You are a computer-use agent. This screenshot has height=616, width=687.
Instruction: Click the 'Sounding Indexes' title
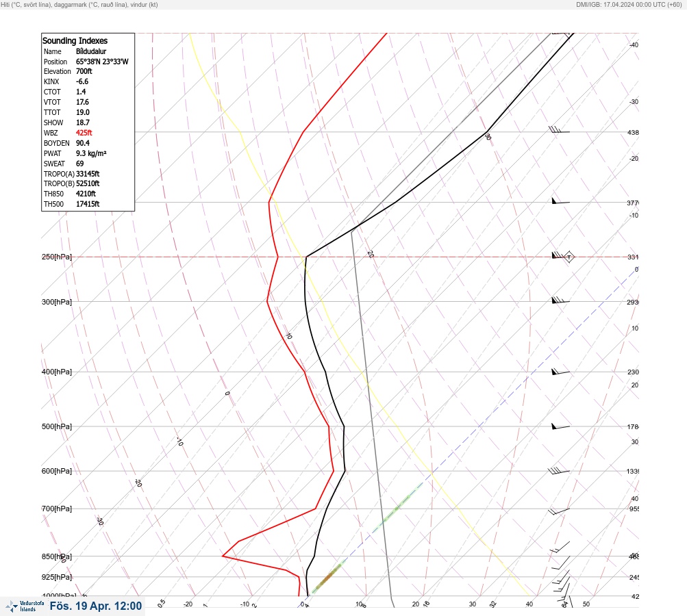(x=75, y=40)
